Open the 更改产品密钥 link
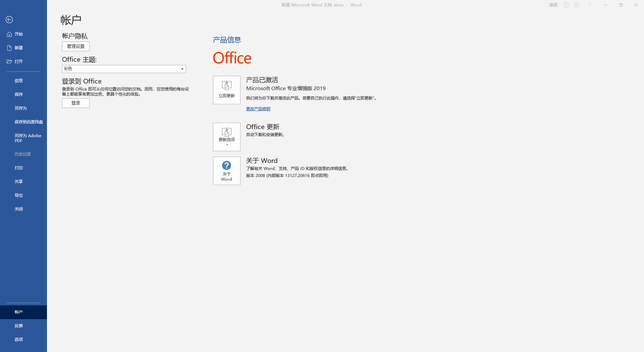The height and width of the screenshot is (352, 644). point(258,109)
